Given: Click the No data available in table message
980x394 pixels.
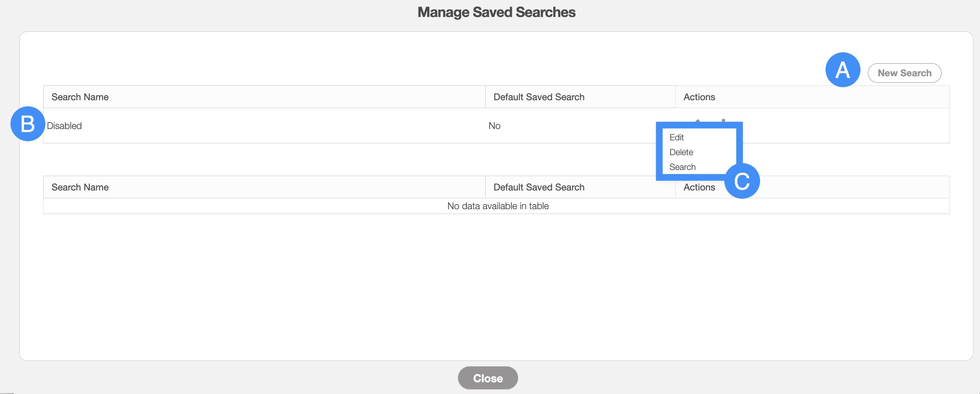Looking at the screenshot, I should 498,206.
